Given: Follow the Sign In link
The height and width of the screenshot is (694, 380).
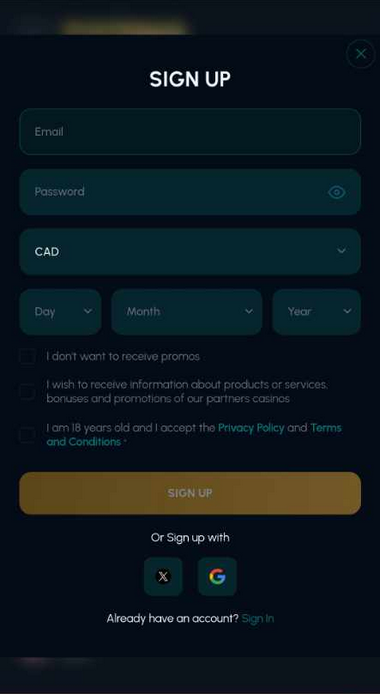Looking at the screenshot, I should [258, 618].
